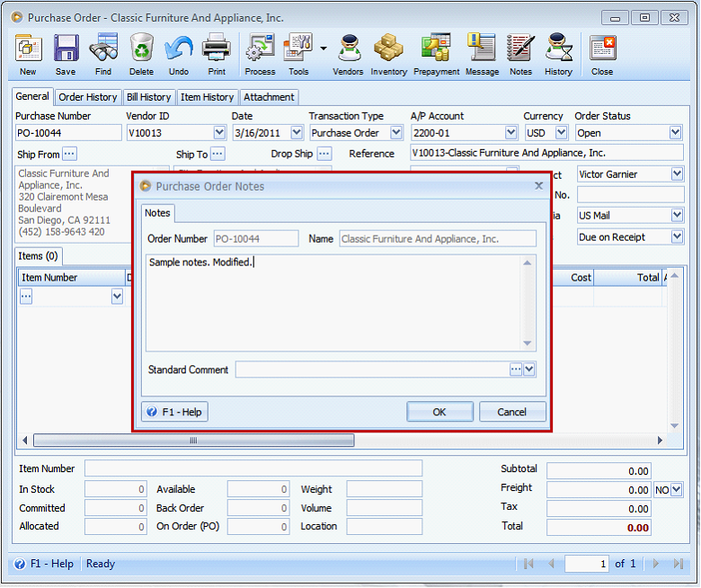Click the Reference input field
The height and width of the screenshot is (588, 701).
coord(546,153)
